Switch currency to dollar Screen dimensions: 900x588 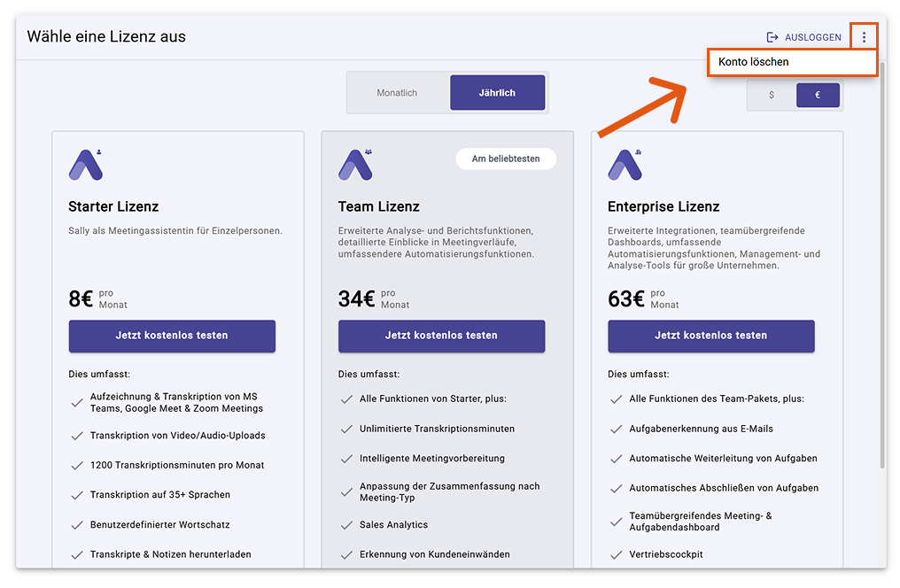click(x=772, y=95)
